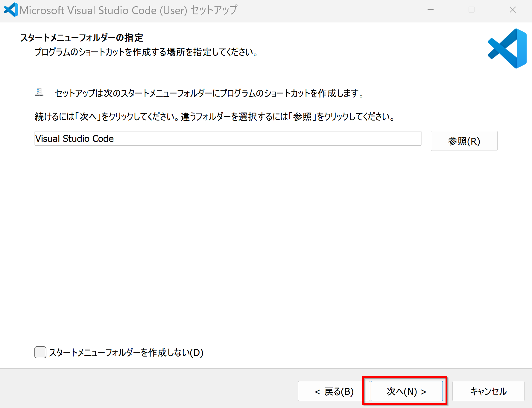Click the 次へ(N) > button
The width and height of the screenshot is (532, 408).
pos(407,391)
